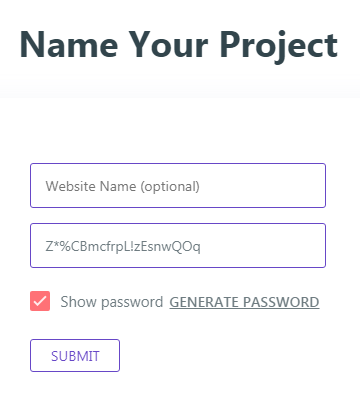The image size is (360, 394).
Task: Click the Show password label text
Action: [112, 302]
